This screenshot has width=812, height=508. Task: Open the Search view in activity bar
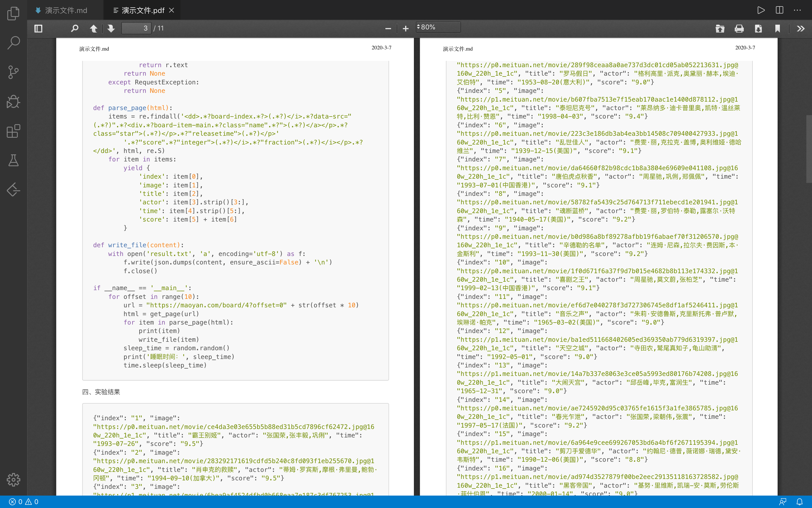tap(14, 43)
